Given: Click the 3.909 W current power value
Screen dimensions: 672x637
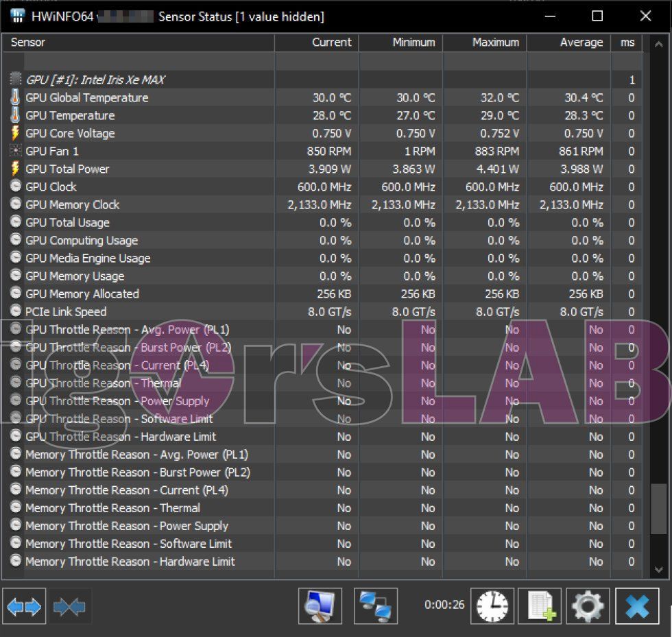Looking at the screenshot, I should point(330,169).
